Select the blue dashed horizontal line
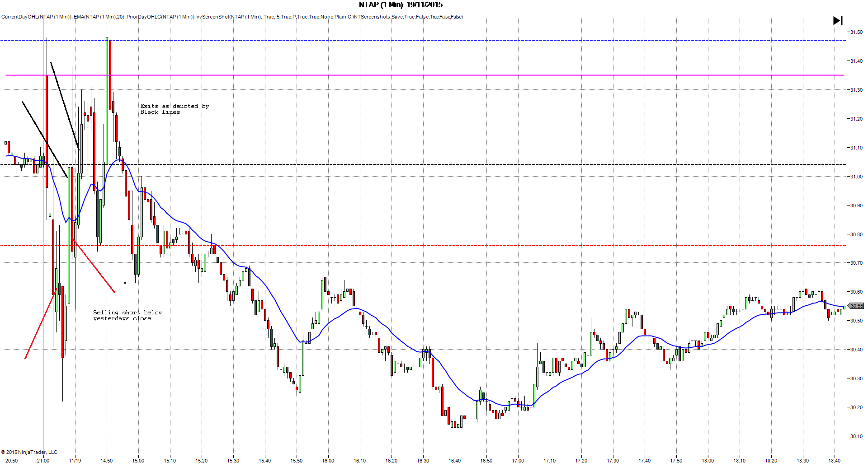The height and width of the screenshot is (467, 868). pos(423,40)
